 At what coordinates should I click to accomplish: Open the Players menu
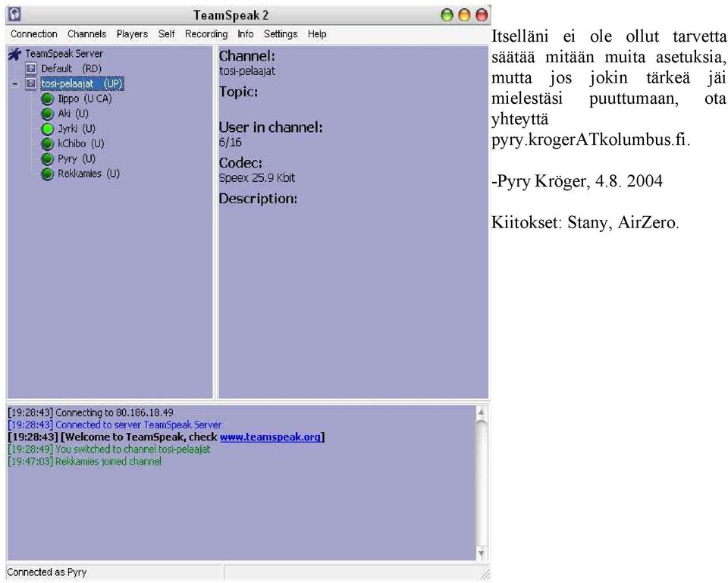point(132,34)
